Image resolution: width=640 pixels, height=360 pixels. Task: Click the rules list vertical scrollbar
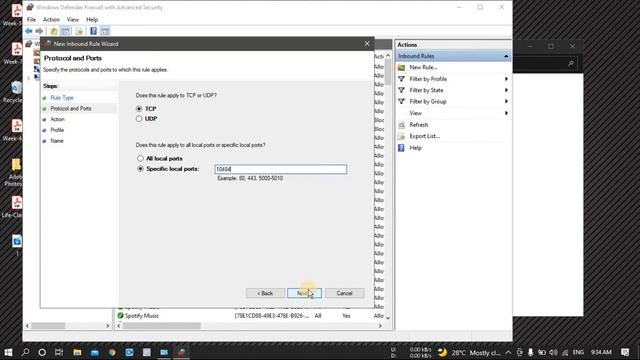[x=388, y=186]
